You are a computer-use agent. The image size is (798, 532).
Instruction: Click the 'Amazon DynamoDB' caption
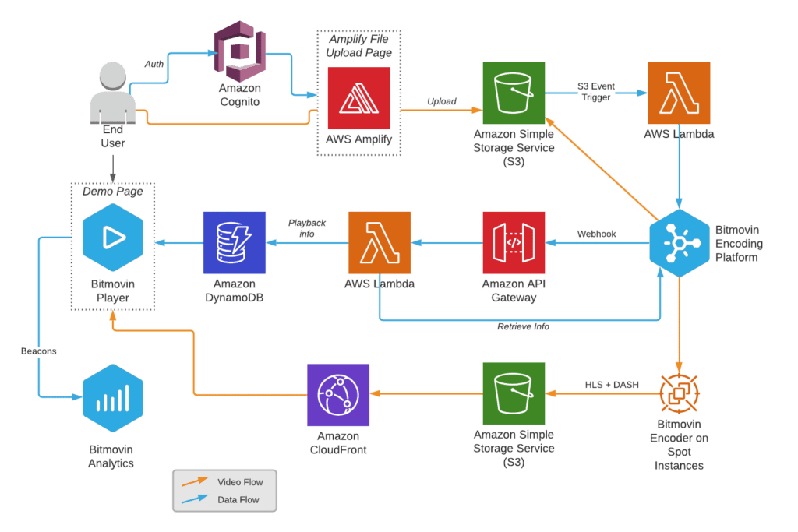coord(234,291)
